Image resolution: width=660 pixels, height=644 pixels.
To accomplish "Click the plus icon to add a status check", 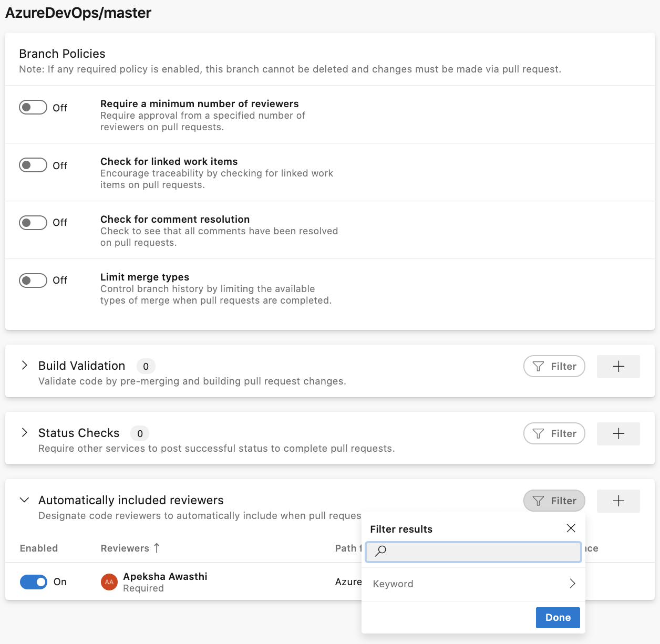I will (x=618, y=433).
